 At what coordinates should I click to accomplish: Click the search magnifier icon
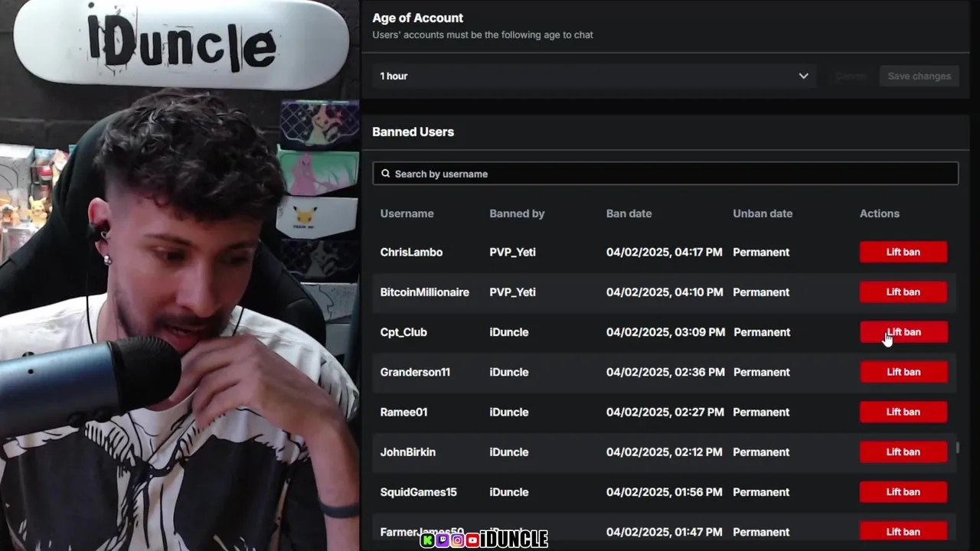[x=386, y=174]
